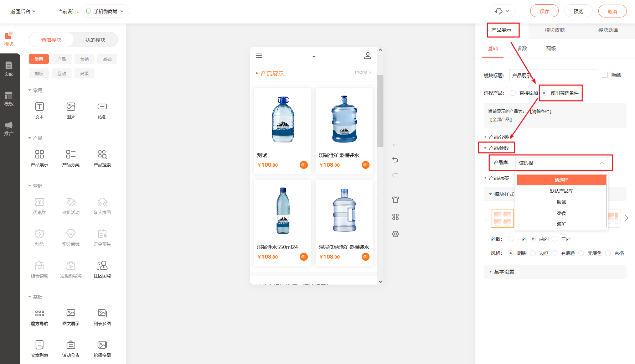Click the 【清除条件】 link
The height and width of the screenshot is (364, 635).
coord(541,111)
